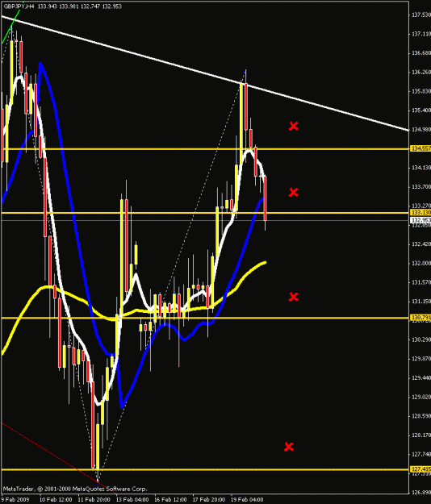Click the 13 Feb 04:00 time label
Image resolution: width=431 pixels, height=504 pixels.
[132, 499]
